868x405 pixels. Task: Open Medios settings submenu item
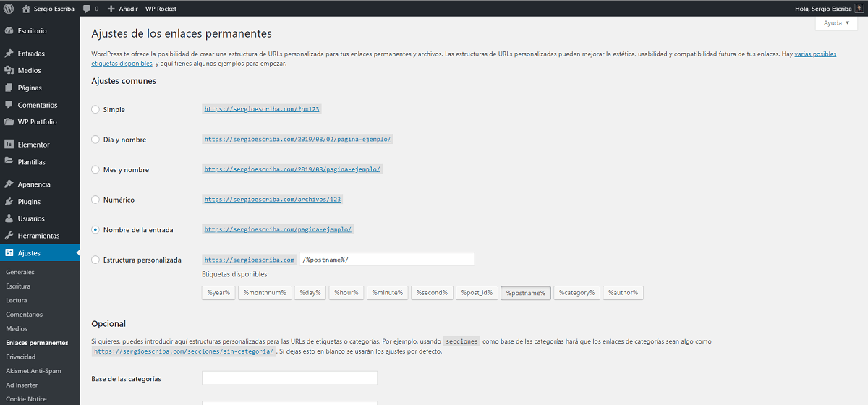[x=17, y=329]
